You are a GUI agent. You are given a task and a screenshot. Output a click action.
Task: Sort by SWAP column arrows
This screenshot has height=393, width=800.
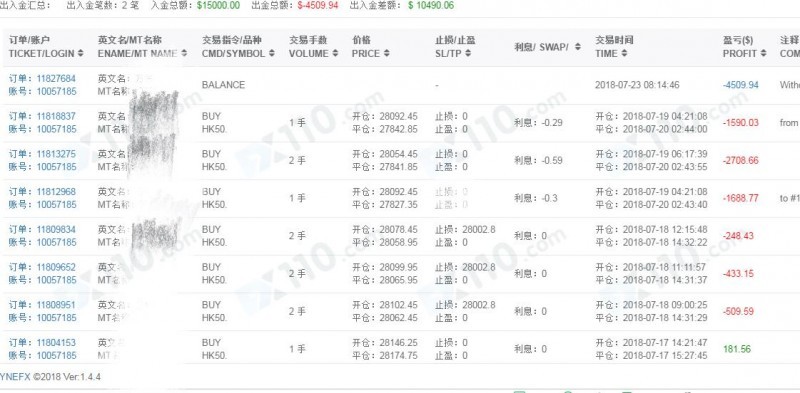click(577, 46)
